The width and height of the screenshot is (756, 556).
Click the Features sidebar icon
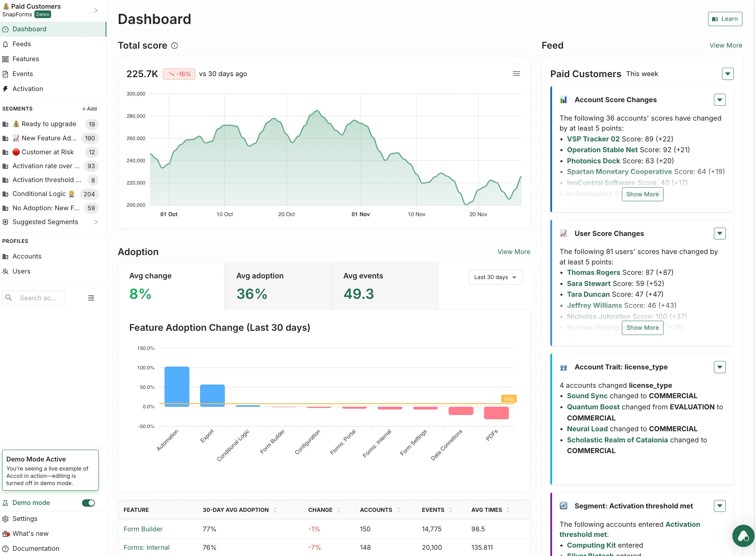[x=6, y=59]
